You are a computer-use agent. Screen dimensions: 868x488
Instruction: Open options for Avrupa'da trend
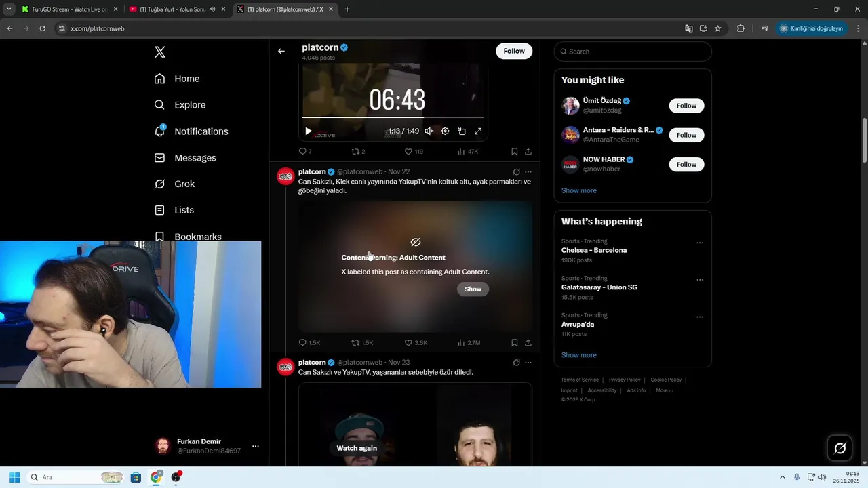pyautogui.click(x=700, y=317)
